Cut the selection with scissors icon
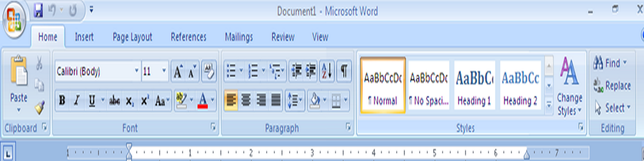The height and width of the screenshot is (161, 644). [x=39, y=63]
